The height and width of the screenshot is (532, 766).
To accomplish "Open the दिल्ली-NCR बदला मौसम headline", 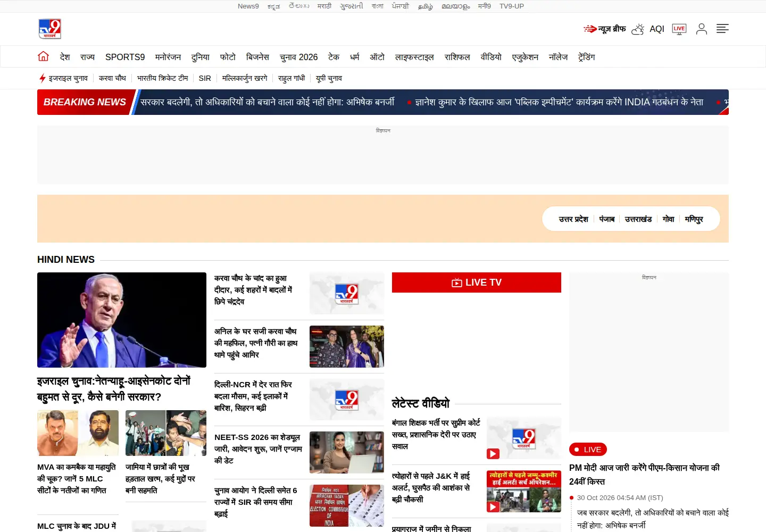I will [x=253, y=396].
